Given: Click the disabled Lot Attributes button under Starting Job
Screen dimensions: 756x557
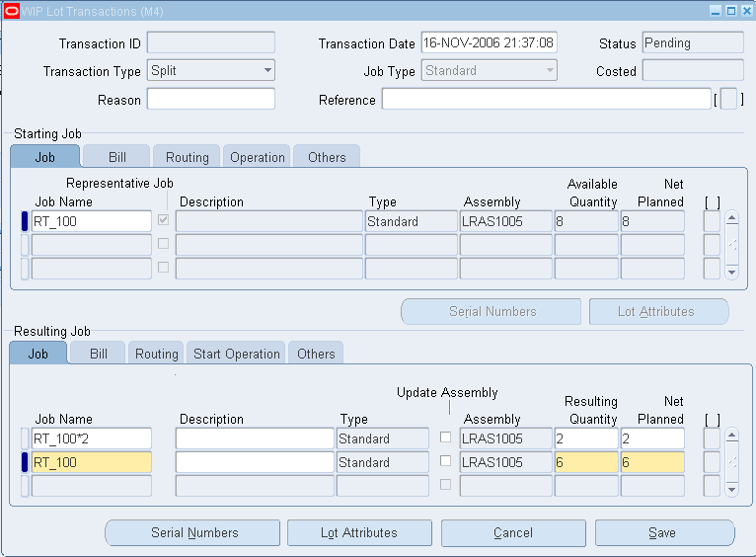Looking at the screenshot, I should pyautogui.click(x=658, y=311).
